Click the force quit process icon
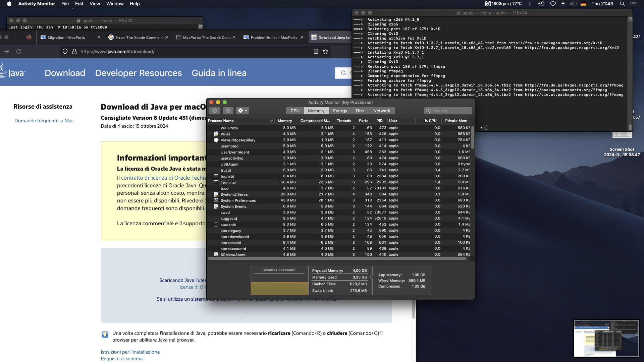Viewport: 644px width, 362px height. 215,111
